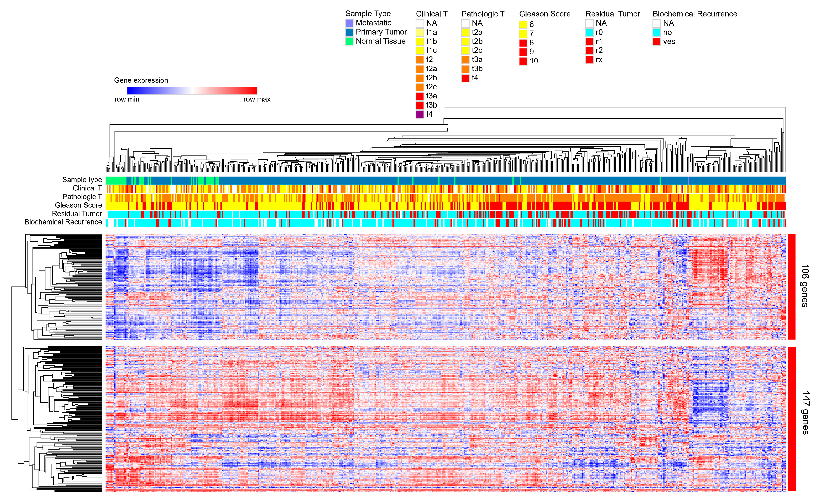Click the gene expression gradient color bar
The width and height of the screenshot is (819, 504).
(x=192, y=91)
